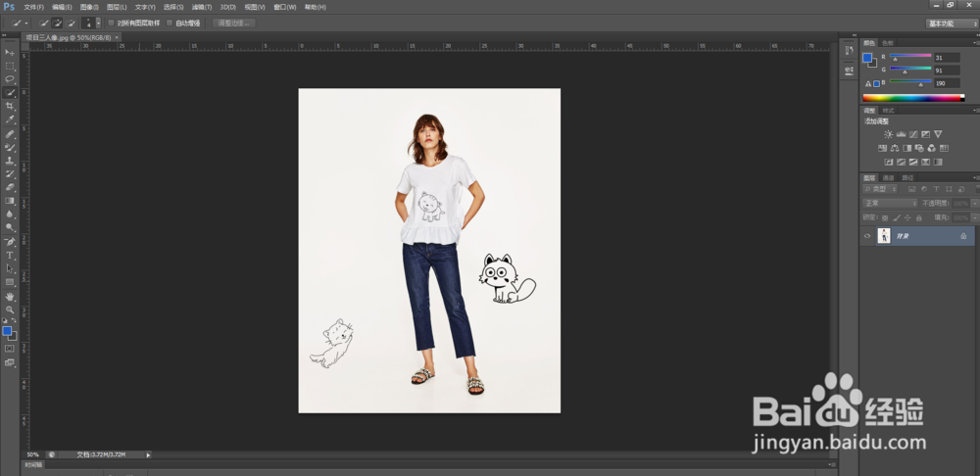Open the 滤镜(T) menu
Viewport: 980px width, 476px height.
(201, 7)
